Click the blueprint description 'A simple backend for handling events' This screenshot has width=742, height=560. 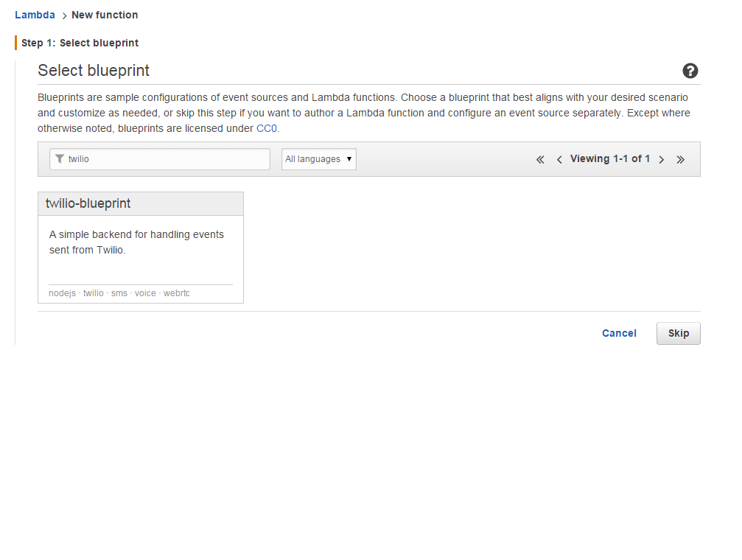[136, 234]
